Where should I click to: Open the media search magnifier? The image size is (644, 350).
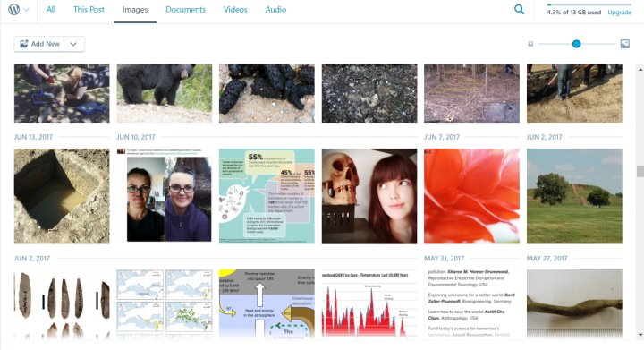click(519, 10)
